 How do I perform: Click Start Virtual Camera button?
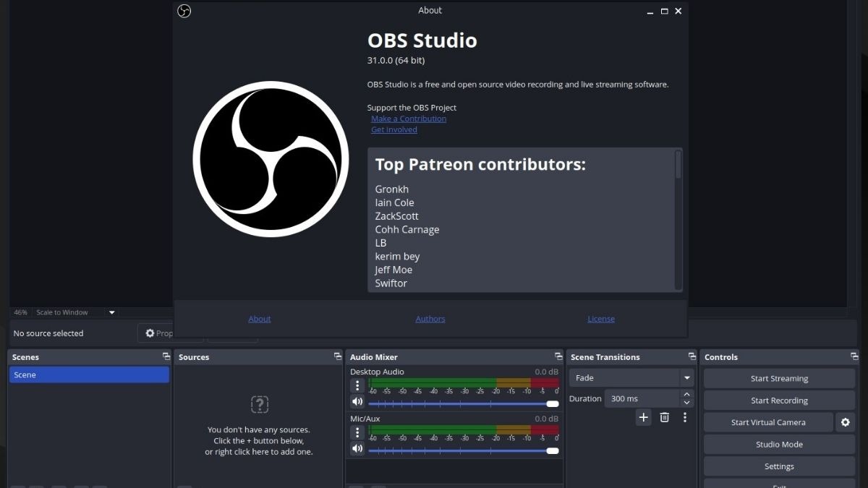[768, 422]
